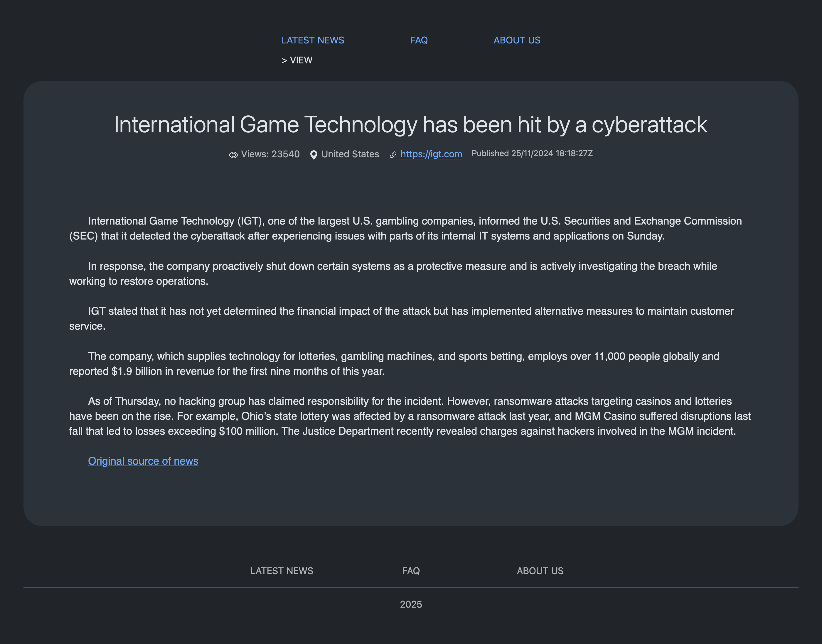This screenshot has height=644, width=822.
Task: Open LATEST NEWS in top navigation
Action: pyautogui.click(x=313, y=40)
